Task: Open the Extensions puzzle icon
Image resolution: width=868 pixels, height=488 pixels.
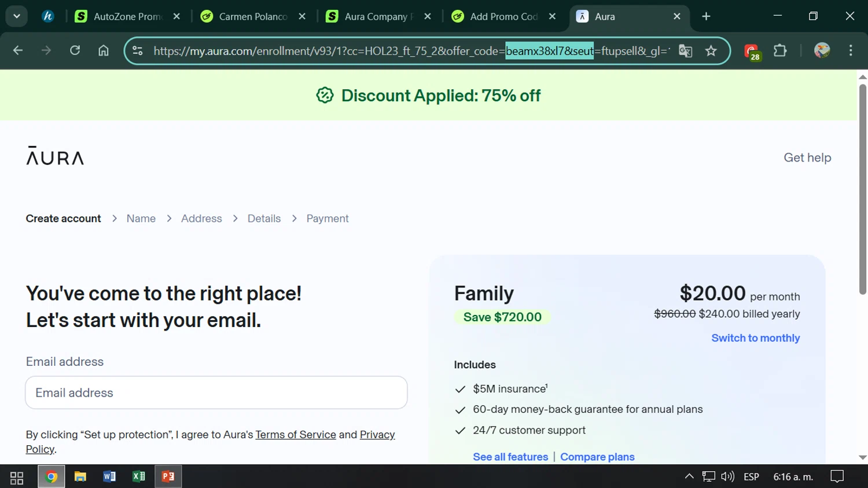Action: [780, 50]
